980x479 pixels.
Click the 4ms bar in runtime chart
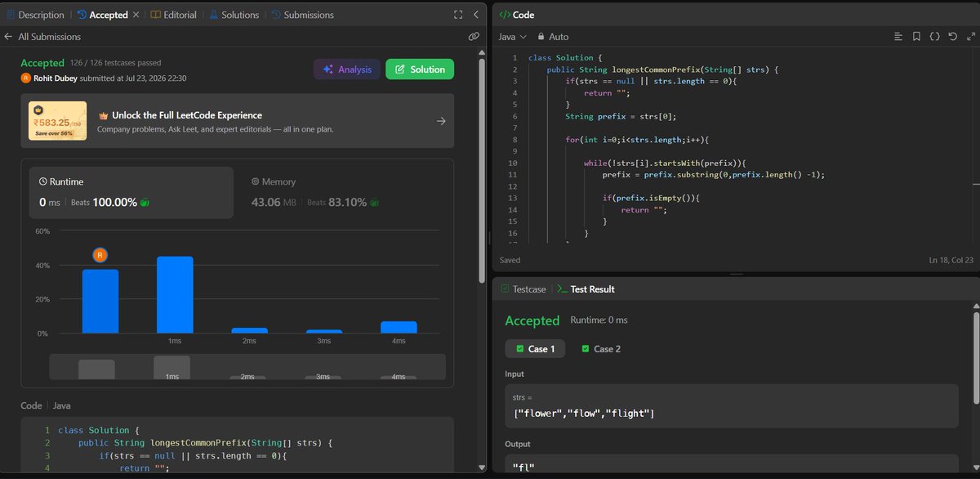pyautogui.click(x=399, y=327)
